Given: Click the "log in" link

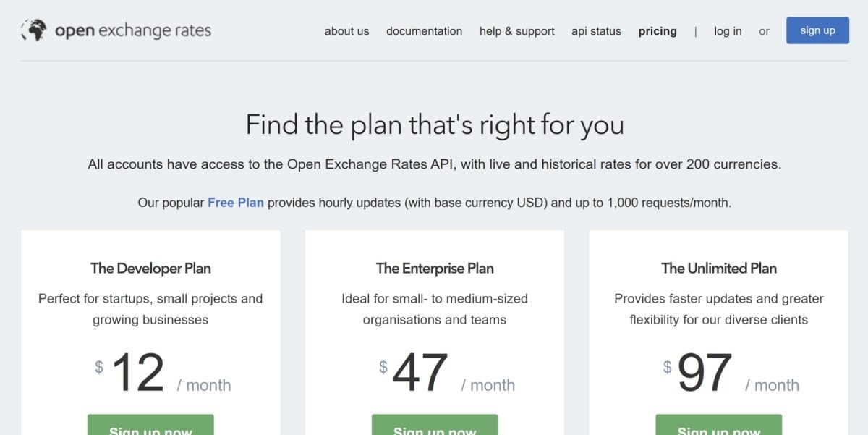Looking at the screenshot, I should tap(728, 31).
